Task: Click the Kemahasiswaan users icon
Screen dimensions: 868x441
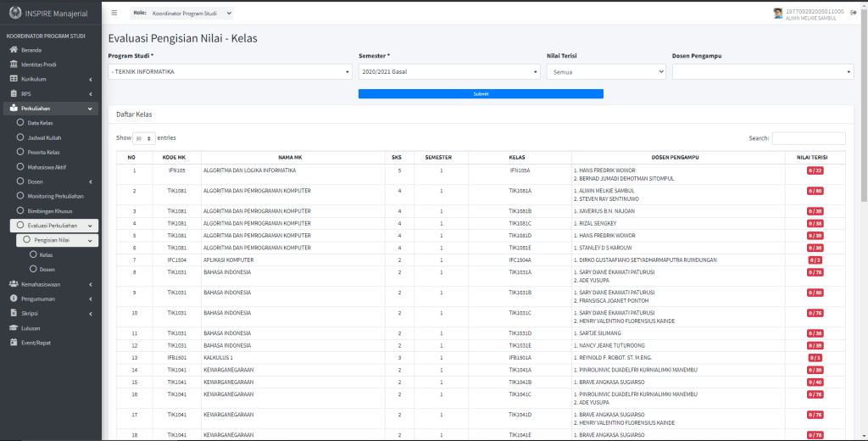Action: tap(14, 283)
